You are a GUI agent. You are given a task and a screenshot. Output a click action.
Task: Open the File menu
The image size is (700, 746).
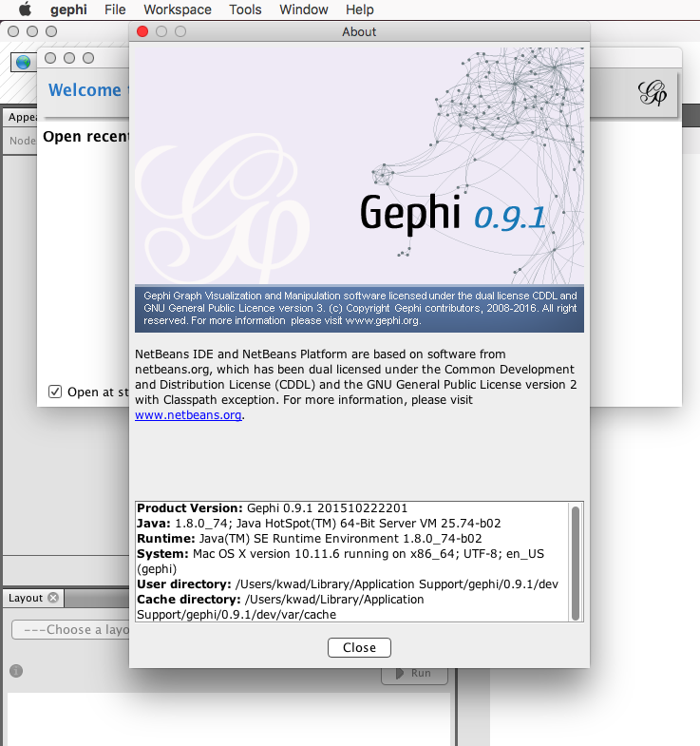115,10
